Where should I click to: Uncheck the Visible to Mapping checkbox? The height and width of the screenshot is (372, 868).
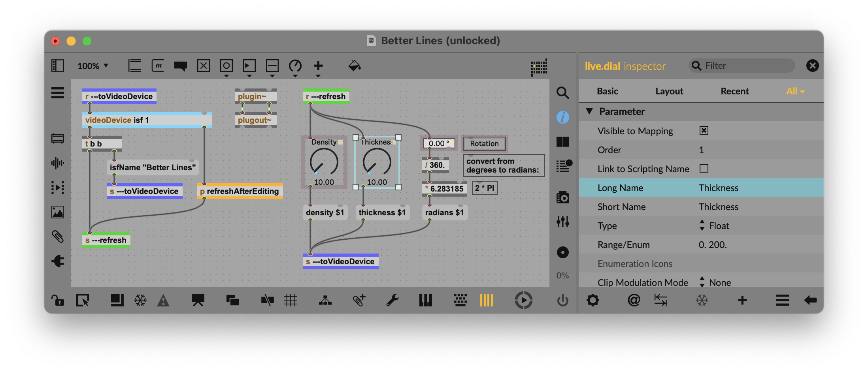(704, 131)
